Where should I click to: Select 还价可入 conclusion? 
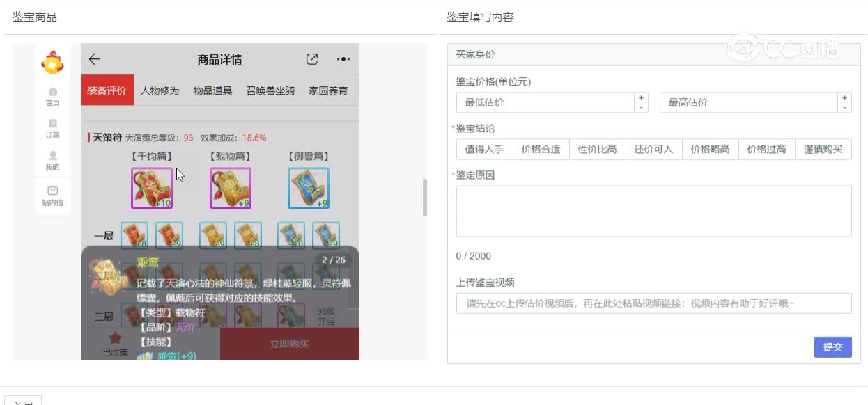click(x=653, y=149)
